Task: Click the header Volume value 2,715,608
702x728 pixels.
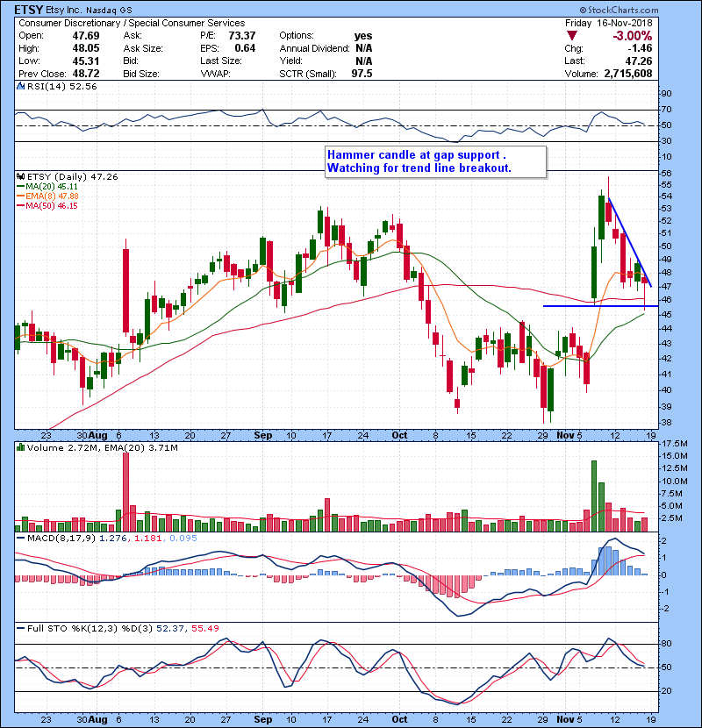Action: (x=628, y=74)
